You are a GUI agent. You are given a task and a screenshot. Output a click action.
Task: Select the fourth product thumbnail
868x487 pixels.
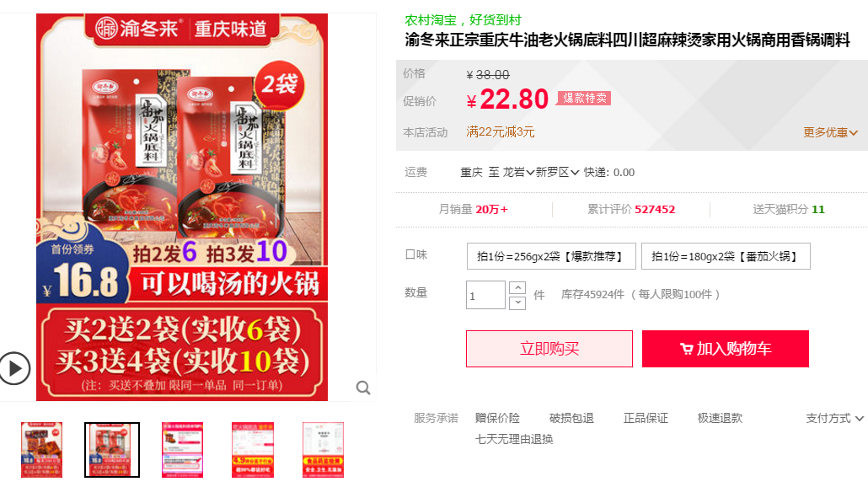pyautogui.click(x=253, y=450)
